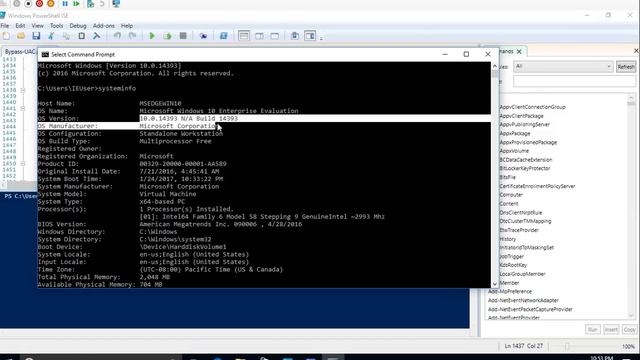640x360 pixels.
Task: Click the Paste clipboard icon
Action: [x=82, y=36]
